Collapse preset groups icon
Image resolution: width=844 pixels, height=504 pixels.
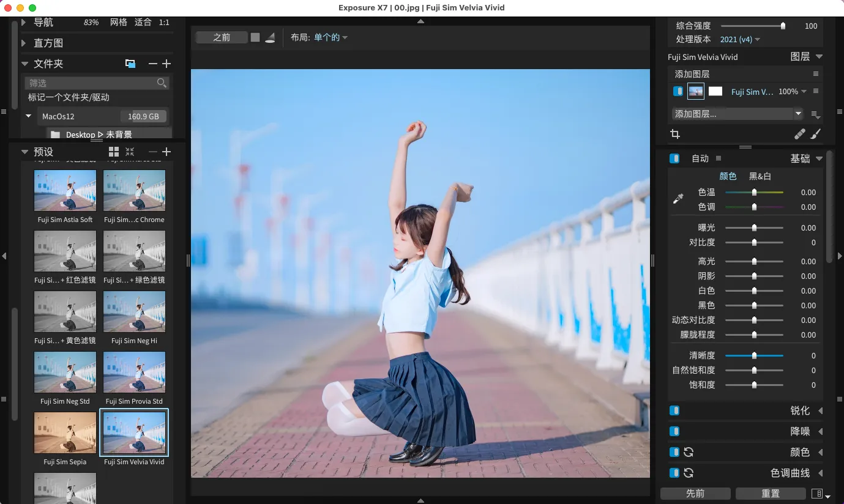(x=130, y=152)
